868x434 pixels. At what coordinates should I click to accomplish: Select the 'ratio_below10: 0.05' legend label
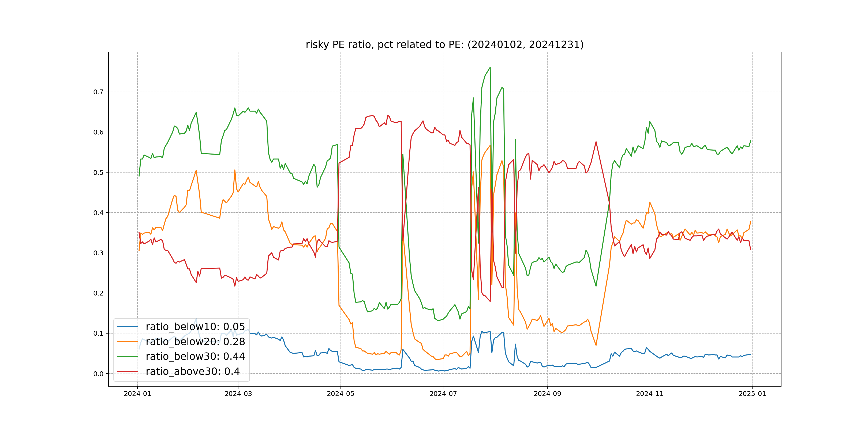[x=195, y=327]
